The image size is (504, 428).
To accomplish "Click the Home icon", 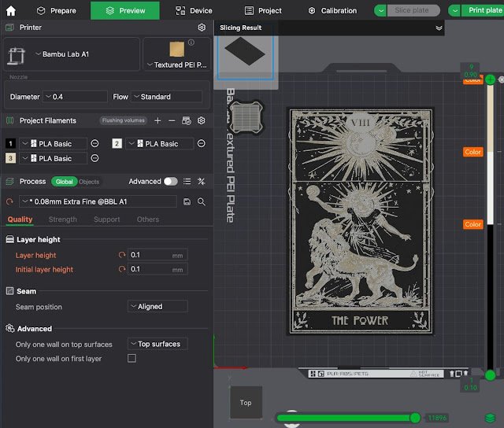I will click(x=10, y=10).
